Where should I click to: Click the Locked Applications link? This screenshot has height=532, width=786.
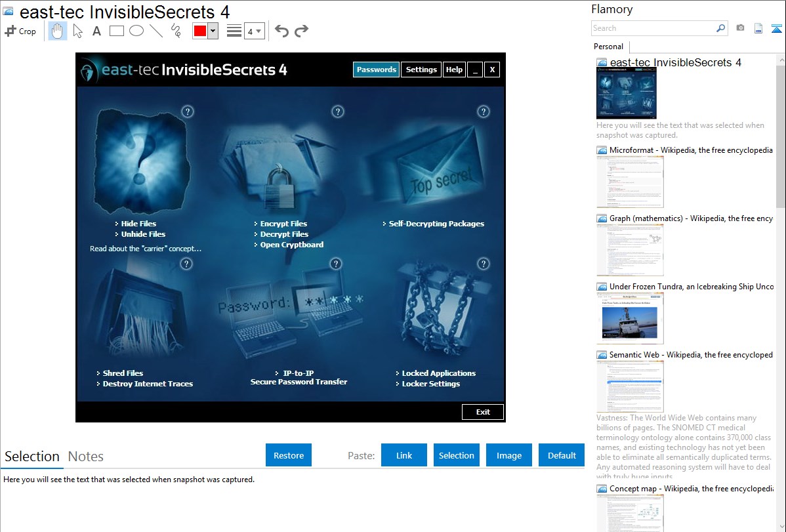(438, 373)
